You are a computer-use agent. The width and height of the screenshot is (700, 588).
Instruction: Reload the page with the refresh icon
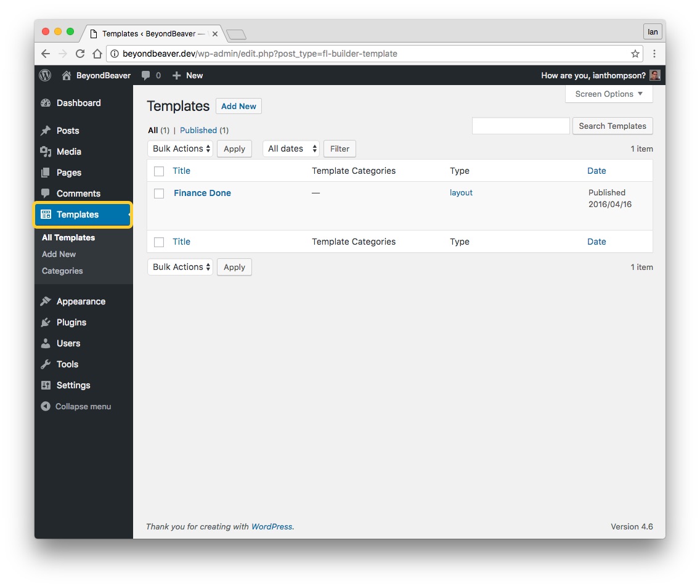(x=80, y=54)
